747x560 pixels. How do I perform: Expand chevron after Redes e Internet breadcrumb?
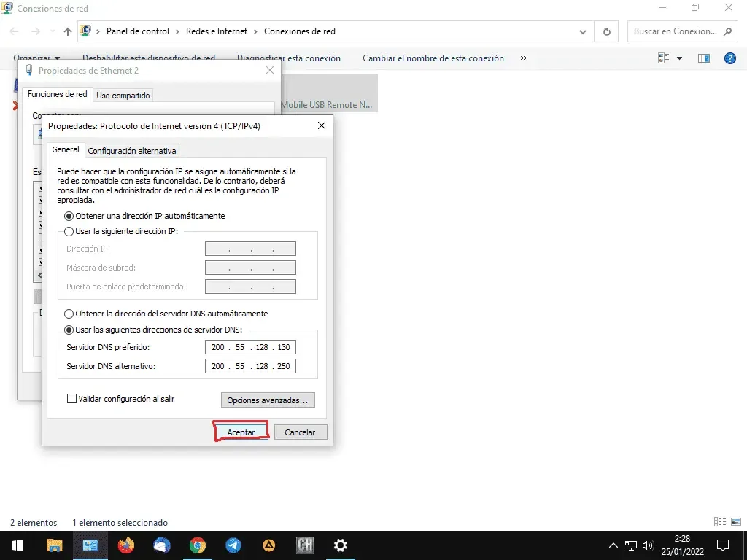pos(256,31)
